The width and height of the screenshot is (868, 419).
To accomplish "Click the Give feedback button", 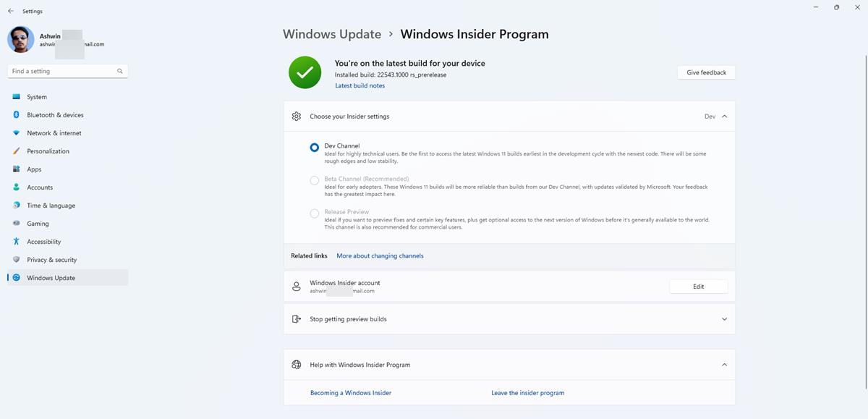I will coord(705,72).
